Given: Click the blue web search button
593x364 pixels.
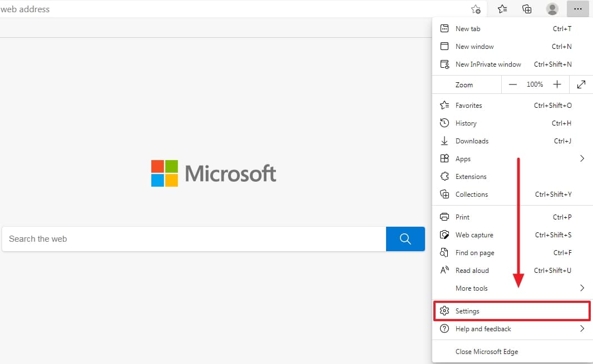Looking at the screenshot, I should pos(406,238).
